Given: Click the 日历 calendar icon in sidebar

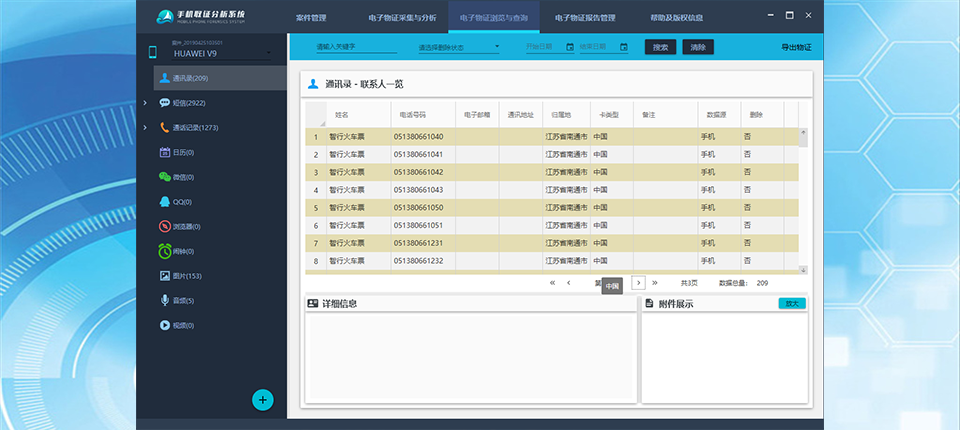Looking at the screenshot, I should click(165, 152).
